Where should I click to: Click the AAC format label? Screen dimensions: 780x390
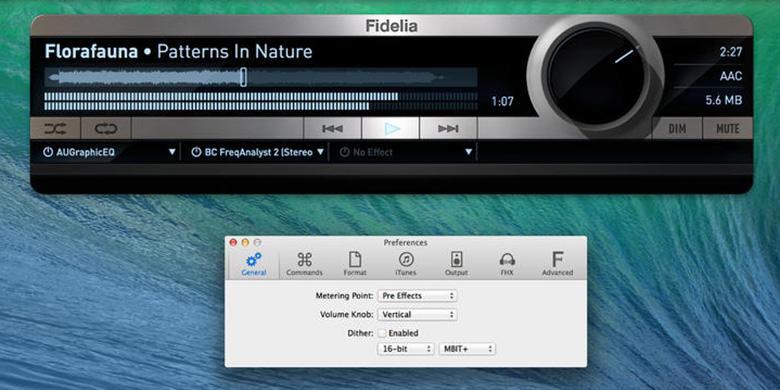(731, 76)
